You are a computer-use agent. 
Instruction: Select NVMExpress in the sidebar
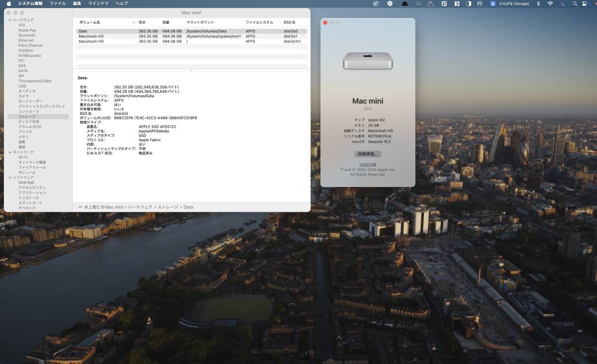click(30, 56)
